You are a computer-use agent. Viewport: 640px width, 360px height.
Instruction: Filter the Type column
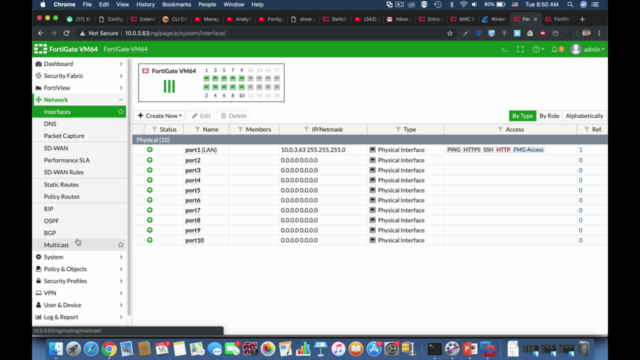[x=398, y=129]
